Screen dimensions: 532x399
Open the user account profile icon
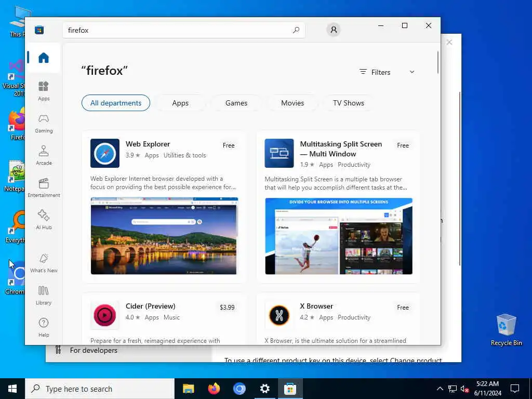[x=334, y=30]
